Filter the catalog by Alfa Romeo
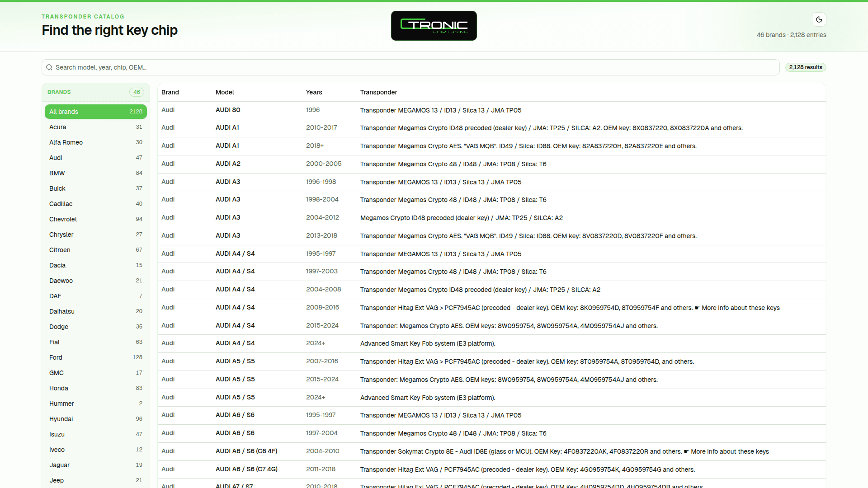The height and width of the screenshot is (488, 868). click(96, 142)
